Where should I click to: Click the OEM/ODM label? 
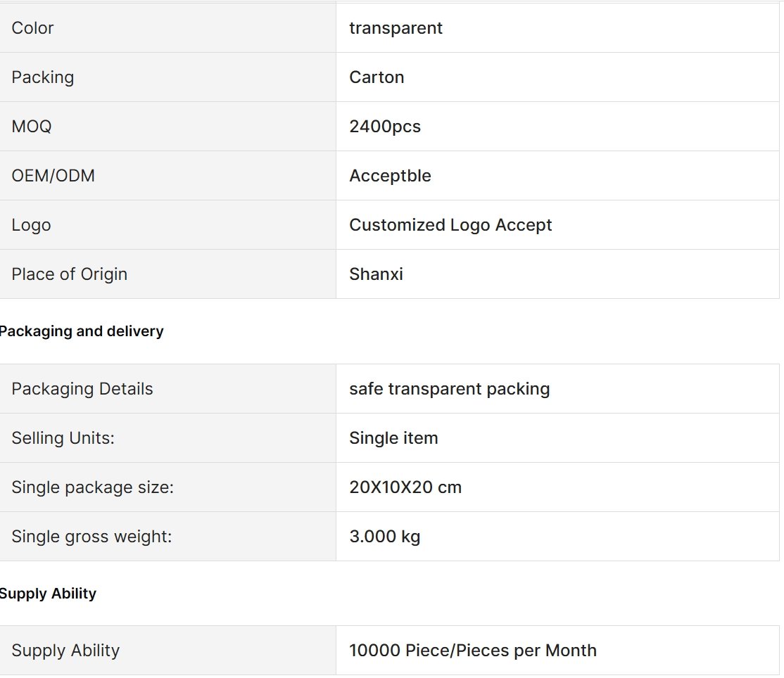(53, 176)
